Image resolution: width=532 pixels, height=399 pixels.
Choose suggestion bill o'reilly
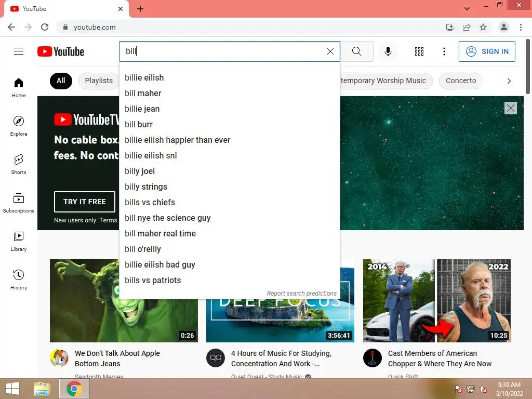[x=229, y=249]
